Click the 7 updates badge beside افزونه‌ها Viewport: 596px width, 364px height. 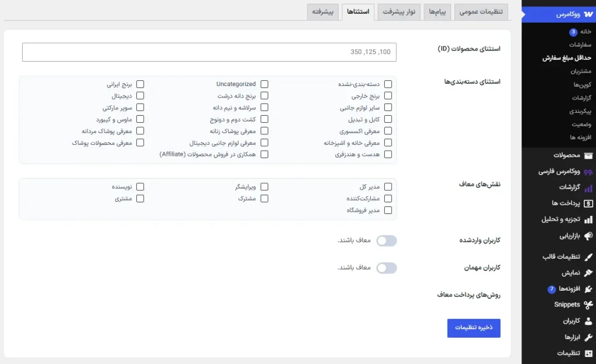point(552,289)
